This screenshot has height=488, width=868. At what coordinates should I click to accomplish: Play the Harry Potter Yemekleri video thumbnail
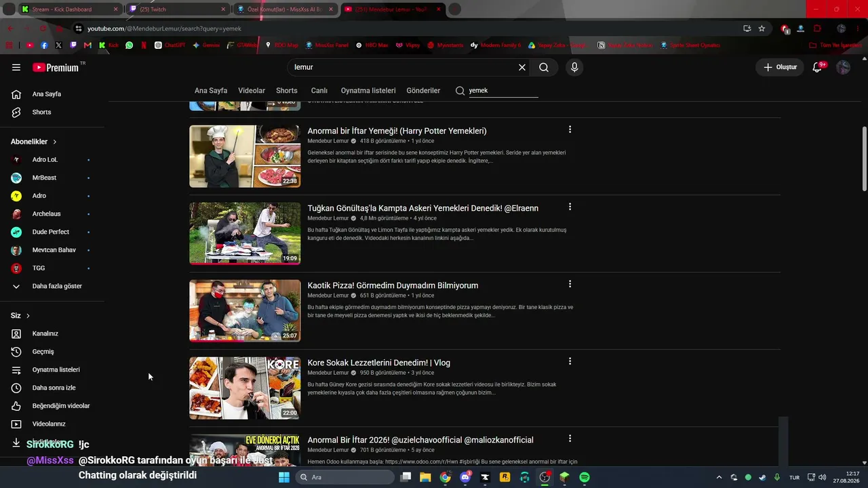[245, 157]
